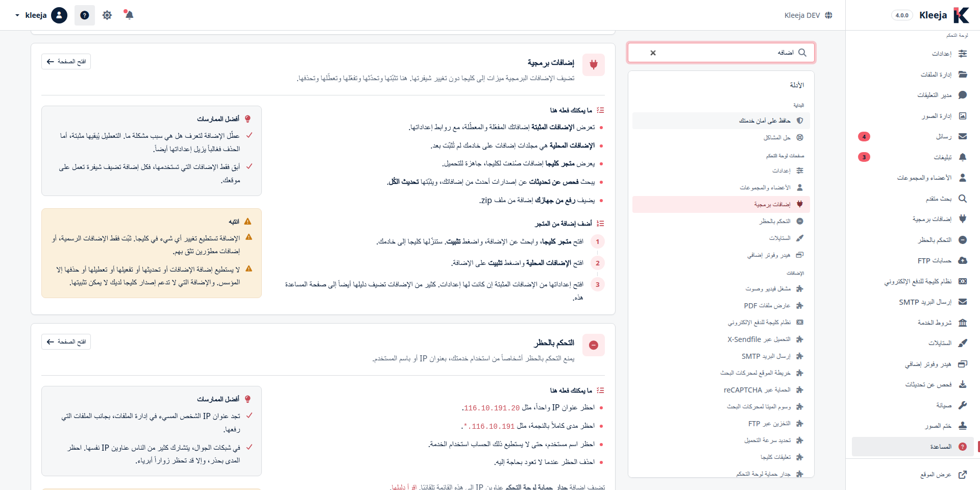Click the 4.0.0 version badge

tap(902, 15)
